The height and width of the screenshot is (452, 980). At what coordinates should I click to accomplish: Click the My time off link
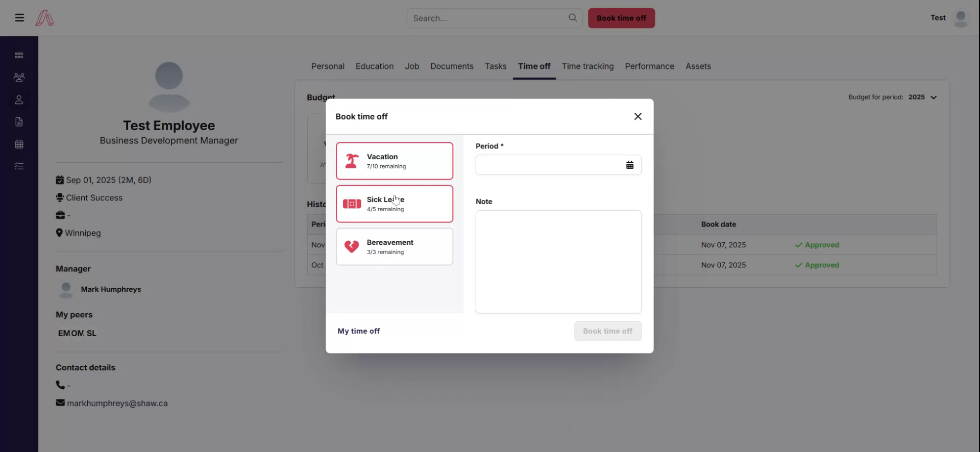coord(358,331)
